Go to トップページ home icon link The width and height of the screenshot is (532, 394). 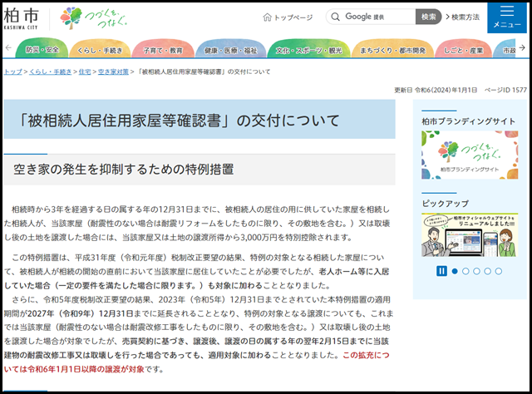[288, 17]
